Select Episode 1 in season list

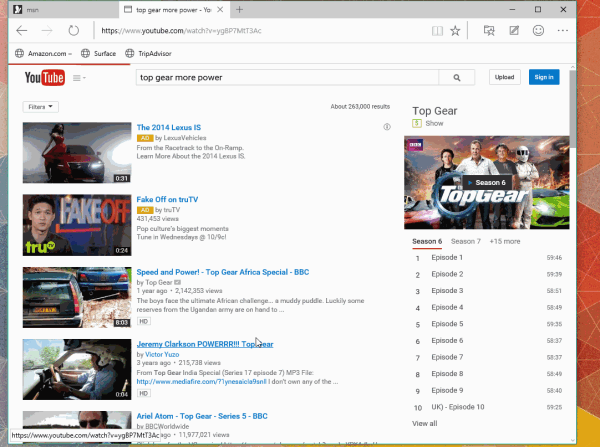[489, 258]
